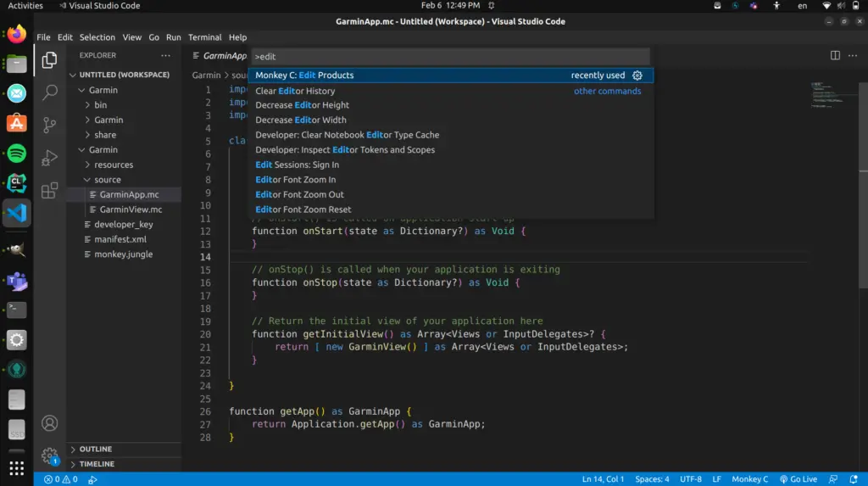
Task: Click the Split Editor Right icon
Action: tap(835, 55)
